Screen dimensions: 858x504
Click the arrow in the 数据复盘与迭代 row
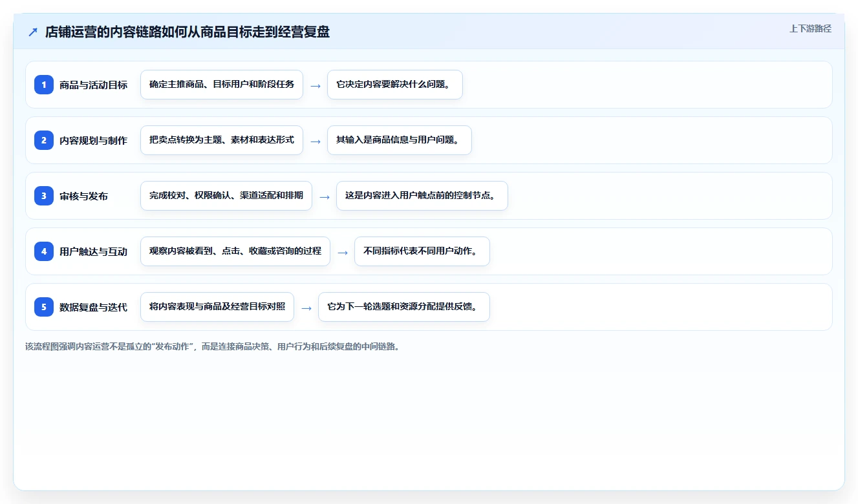306,308
